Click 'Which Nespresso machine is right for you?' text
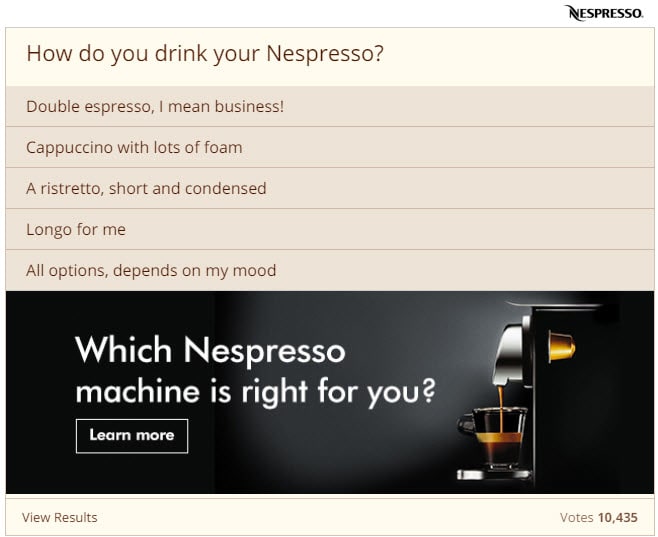This screenshot has width=658, height=537. coord(256,370)
